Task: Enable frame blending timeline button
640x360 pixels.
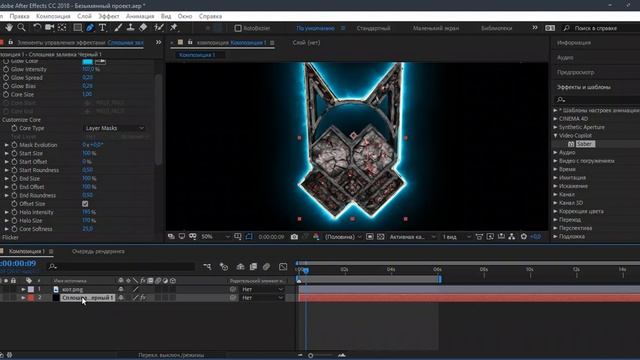Action: (x=253, y=267)
